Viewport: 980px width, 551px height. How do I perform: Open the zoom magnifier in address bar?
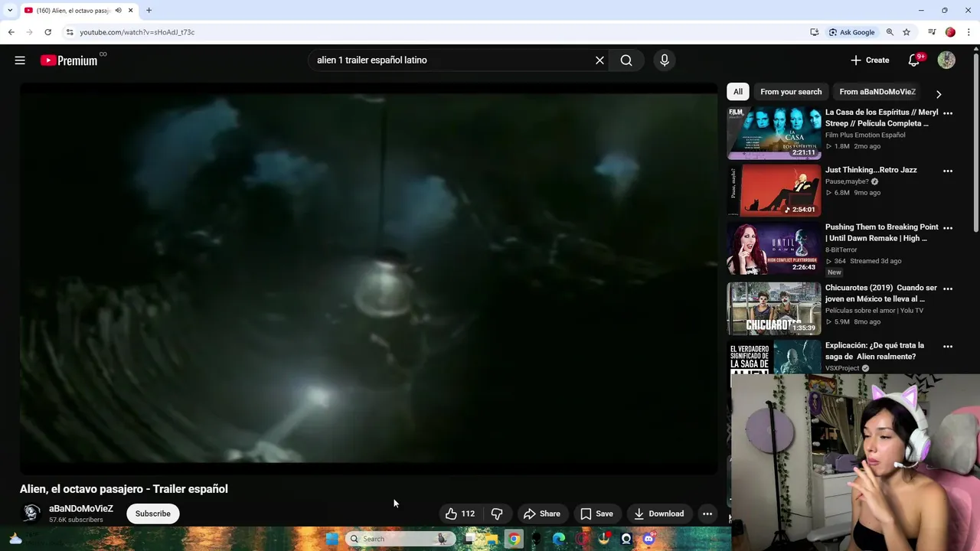tap(890, 32)
